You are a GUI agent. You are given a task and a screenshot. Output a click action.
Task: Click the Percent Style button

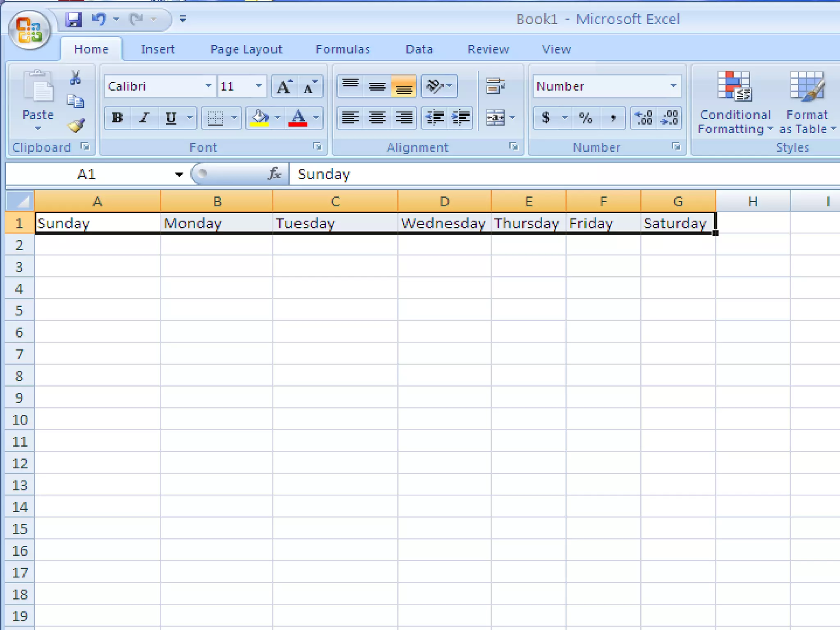585,118
